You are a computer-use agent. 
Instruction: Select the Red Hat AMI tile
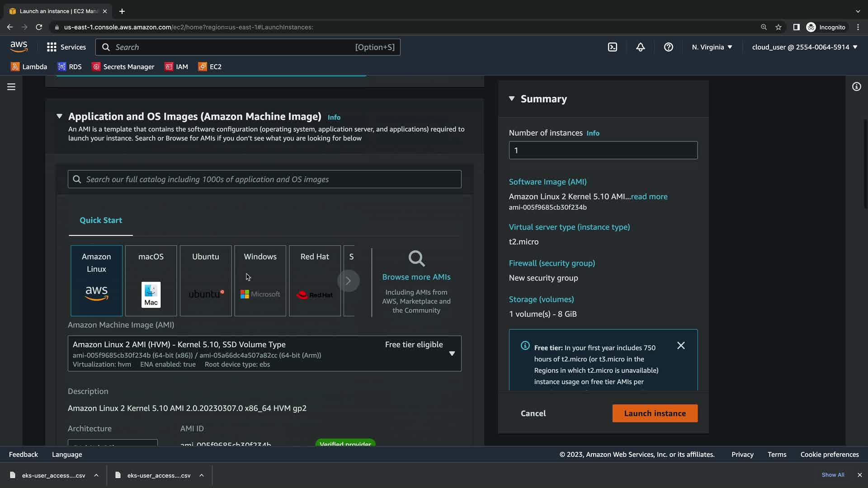[x=315, y=280]
